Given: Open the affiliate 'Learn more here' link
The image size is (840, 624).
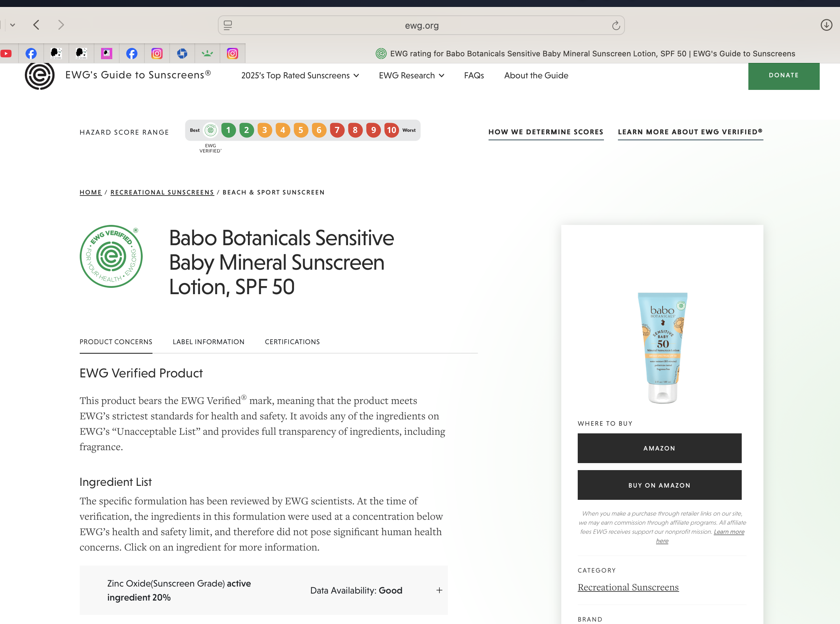Looking at the screenshot, I should 728,532.
